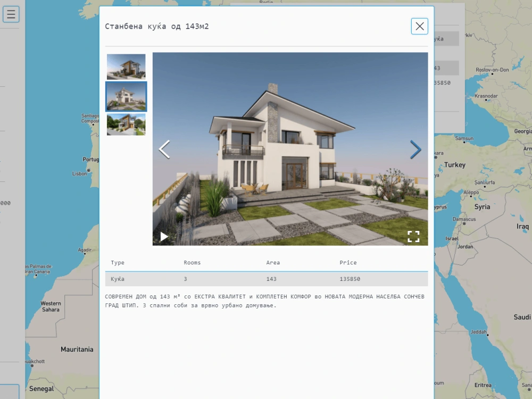The image size is (532, 399).
Task: Show the next house photo
Action: coord(415,149)
